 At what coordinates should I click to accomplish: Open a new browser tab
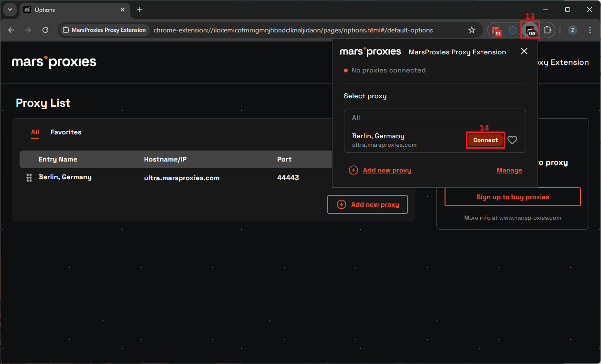click(140, 10)
